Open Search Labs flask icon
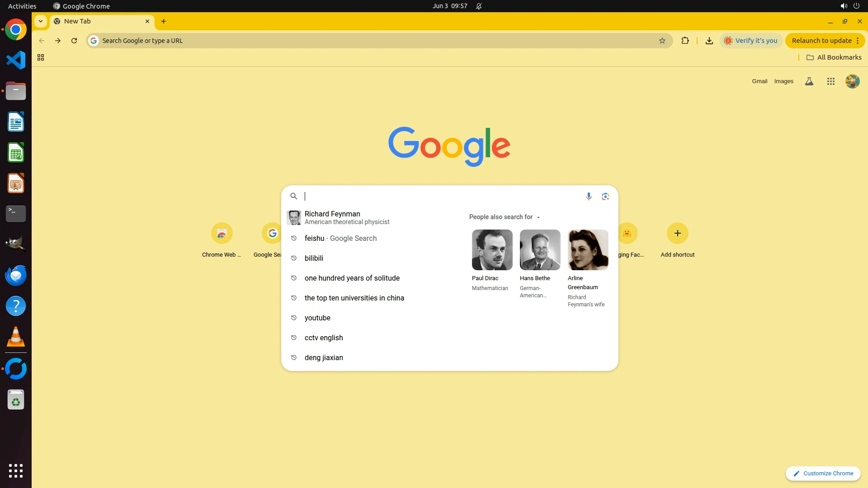 pyautogui.click(x=809, y=81)
